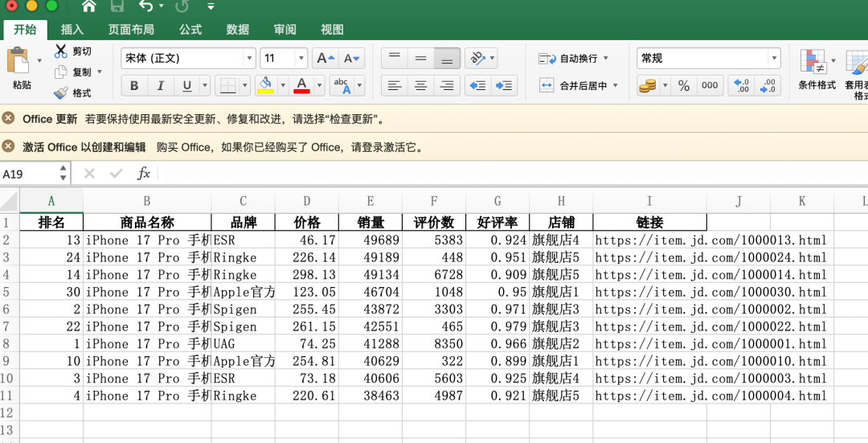Decrease the indent level
This screenshot has height=443, width=868.
pos(477,85)
